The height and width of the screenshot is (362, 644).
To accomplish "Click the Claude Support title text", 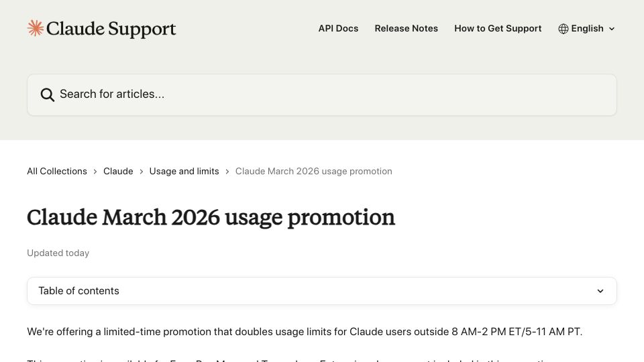I will point(111,29).
